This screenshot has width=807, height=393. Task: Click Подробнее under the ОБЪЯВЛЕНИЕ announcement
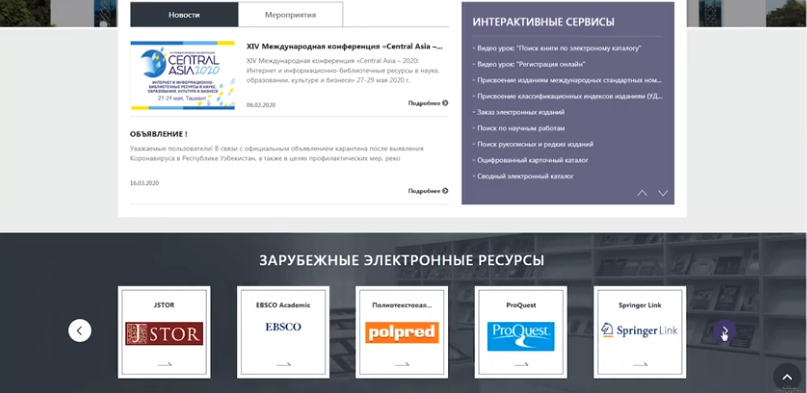(x=428, y=191)
